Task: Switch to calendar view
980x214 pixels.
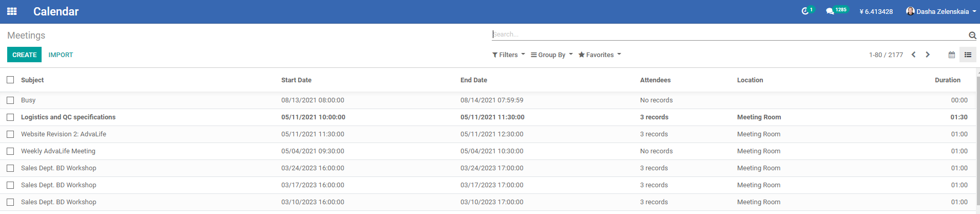Action: [x=952, y=55]
